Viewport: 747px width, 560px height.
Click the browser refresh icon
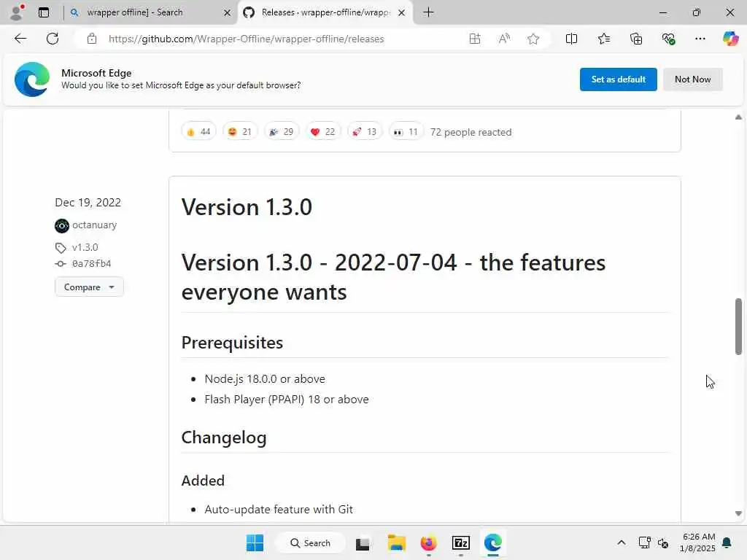tap(53, 39)
